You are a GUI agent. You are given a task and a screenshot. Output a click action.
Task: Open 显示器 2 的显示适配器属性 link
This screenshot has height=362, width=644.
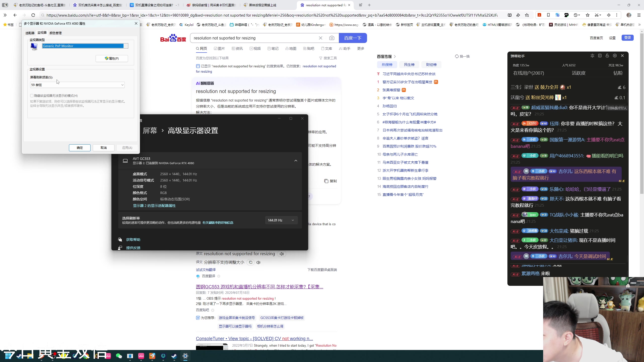[154, 206]
